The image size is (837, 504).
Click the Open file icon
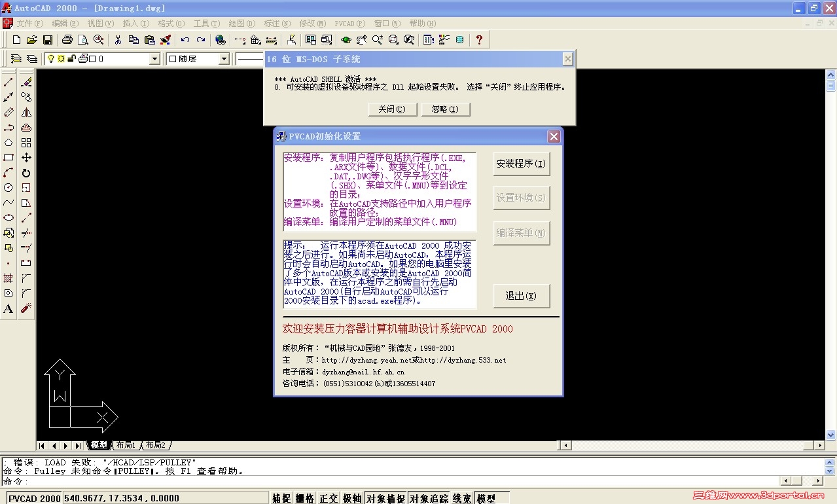32,40
